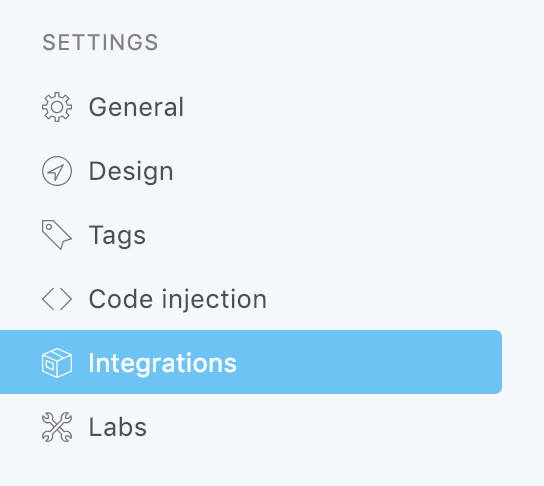Click the SETTINGS section header
Image resolution: width=544 pixels, height=486 pixels.
coord(100,42)
